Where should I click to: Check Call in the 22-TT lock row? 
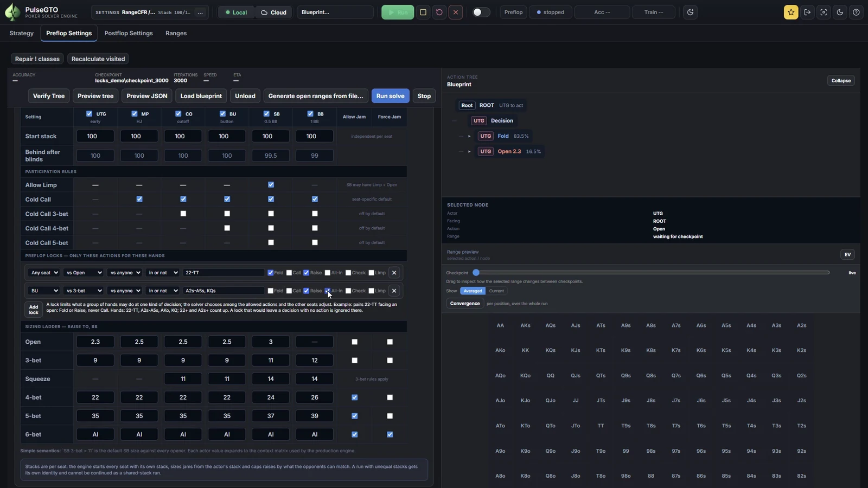(289, 273)
